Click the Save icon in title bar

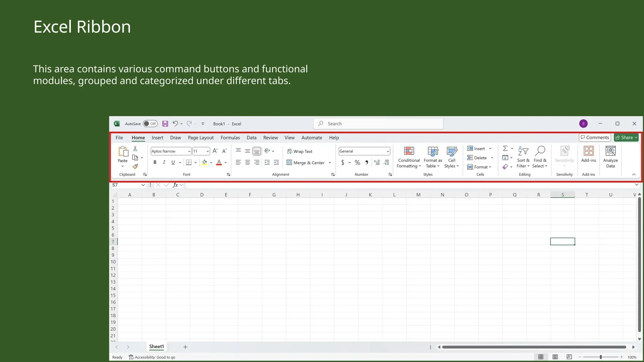pyautogui.click(x=165, y=124)
